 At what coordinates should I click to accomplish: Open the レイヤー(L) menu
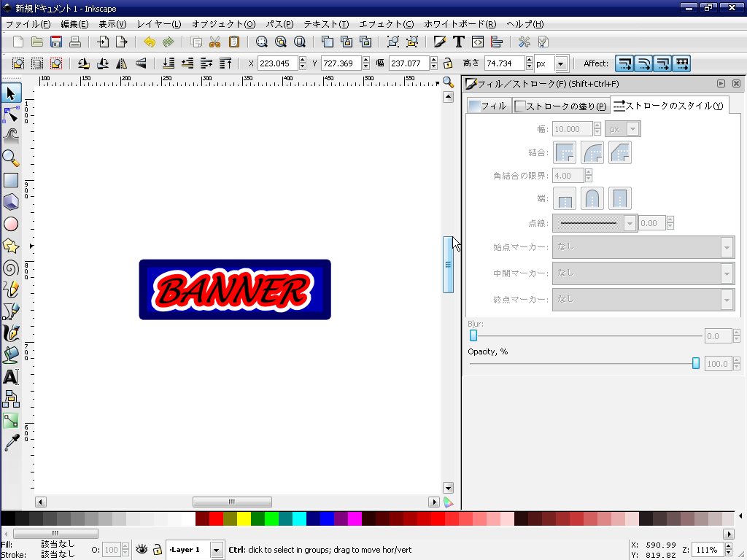point(159,24)
